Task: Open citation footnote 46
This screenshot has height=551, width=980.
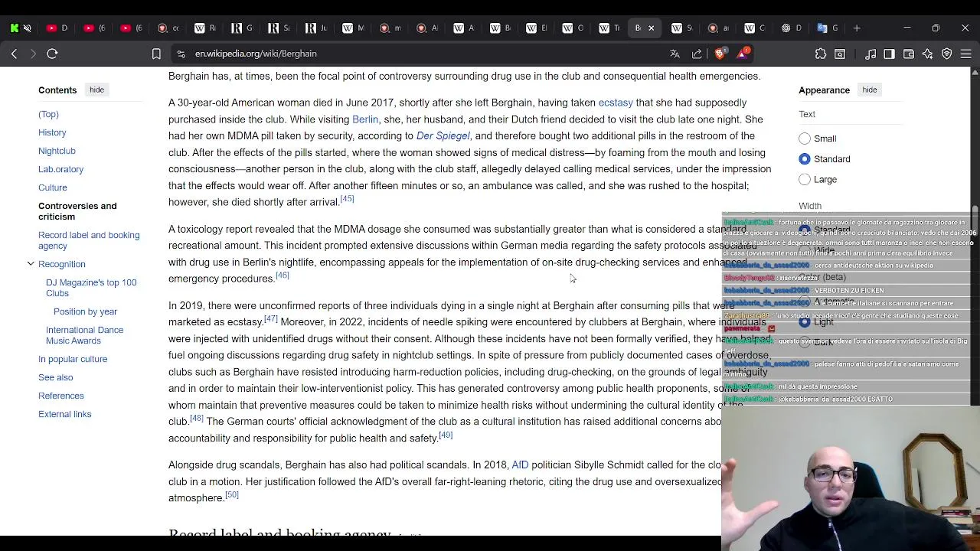Action: pos(283,275)
